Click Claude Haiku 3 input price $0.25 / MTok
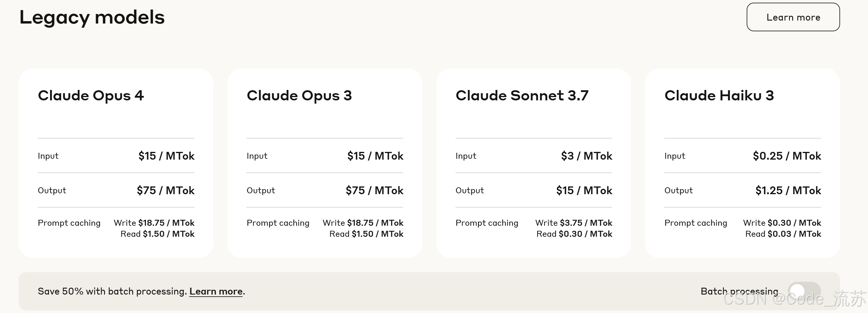The image size is (868, 313). click(787, 156)
